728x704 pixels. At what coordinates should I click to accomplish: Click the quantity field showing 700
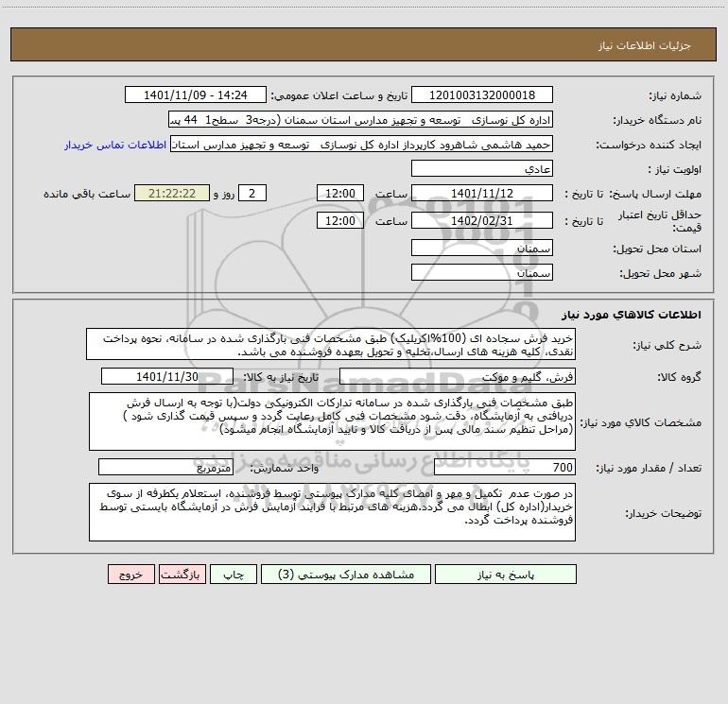click(x=505, y=468)
